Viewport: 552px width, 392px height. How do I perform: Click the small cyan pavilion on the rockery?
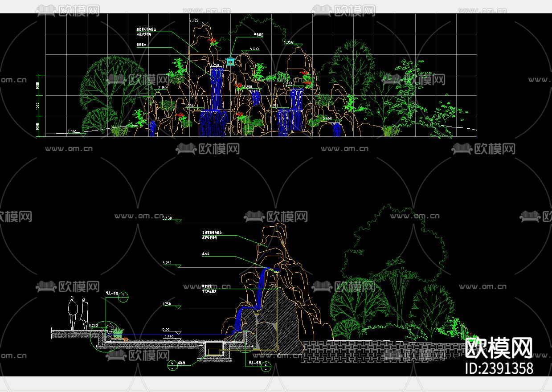tap(230, 61)
